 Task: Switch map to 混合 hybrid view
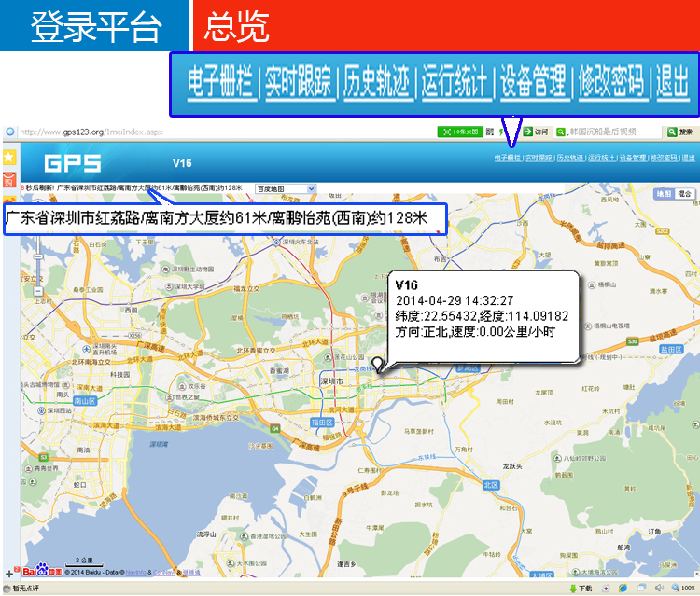(x=685, y=194)
